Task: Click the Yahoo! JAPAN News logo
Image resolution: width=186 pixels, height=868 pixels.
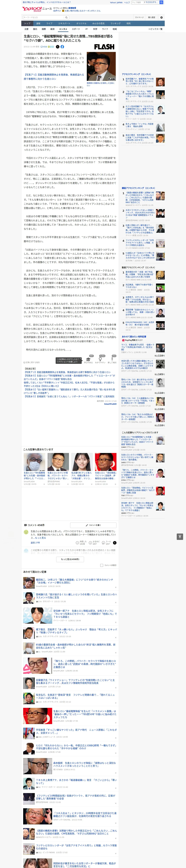Action: (x=37, y=9)
